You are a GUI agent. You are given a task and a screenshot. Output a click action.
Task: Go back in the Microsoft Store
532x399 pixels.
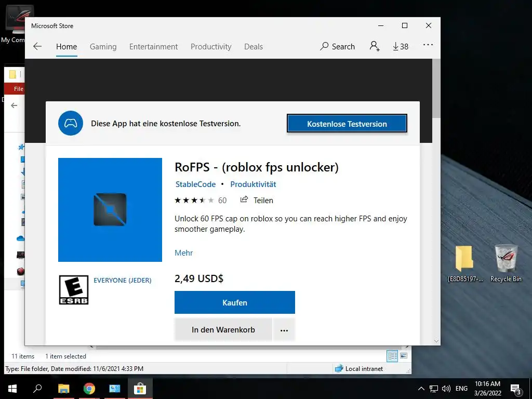pyautogui.click(x=37, y=46)
